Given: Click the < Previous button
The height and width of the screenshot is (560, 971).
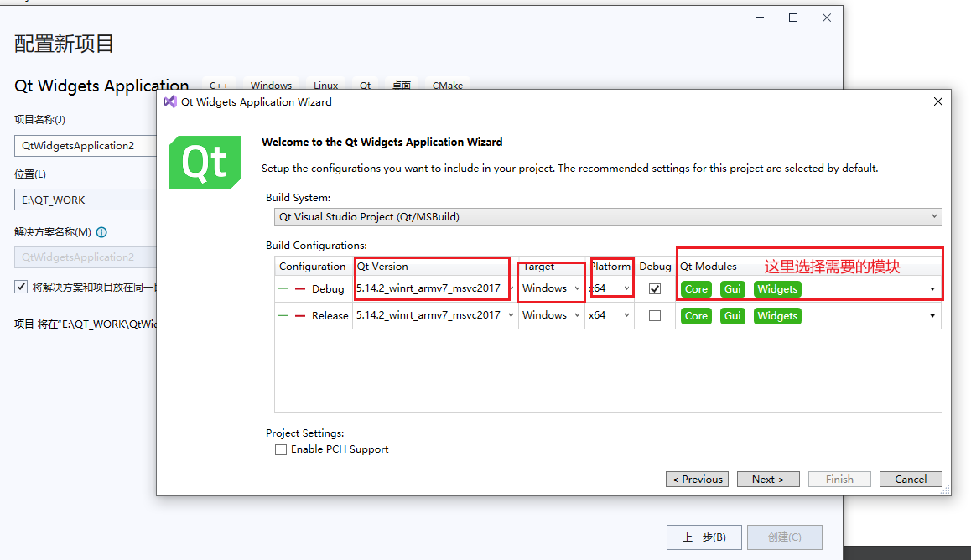Looking at the screenshot, I should [698, 480].
